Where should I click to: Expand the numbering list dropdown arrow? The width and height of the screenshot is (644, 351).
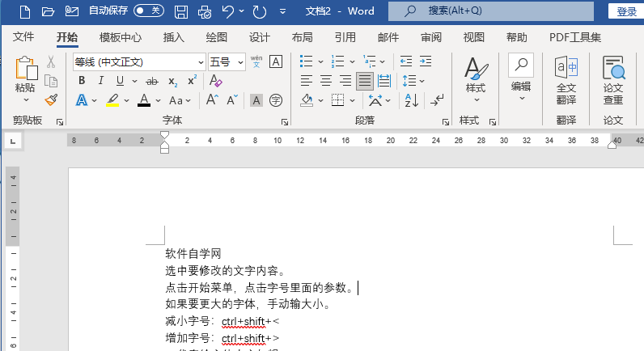pos(353,62)
